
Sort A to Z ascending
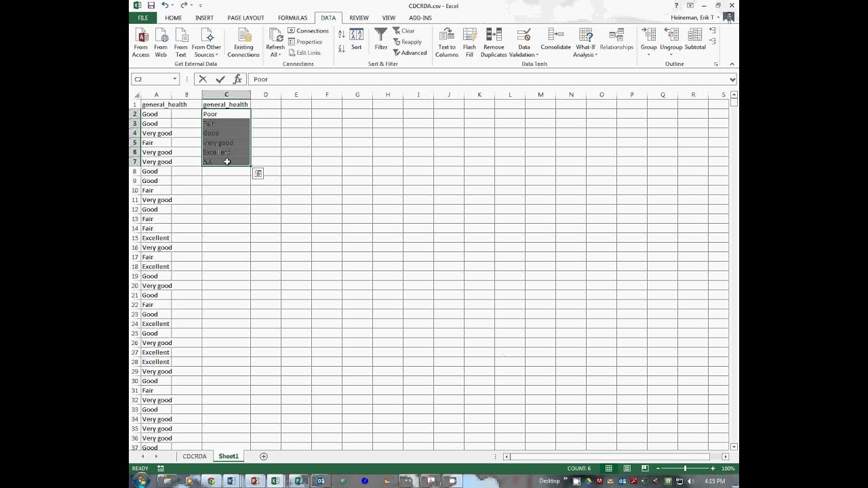pos(342,34)
